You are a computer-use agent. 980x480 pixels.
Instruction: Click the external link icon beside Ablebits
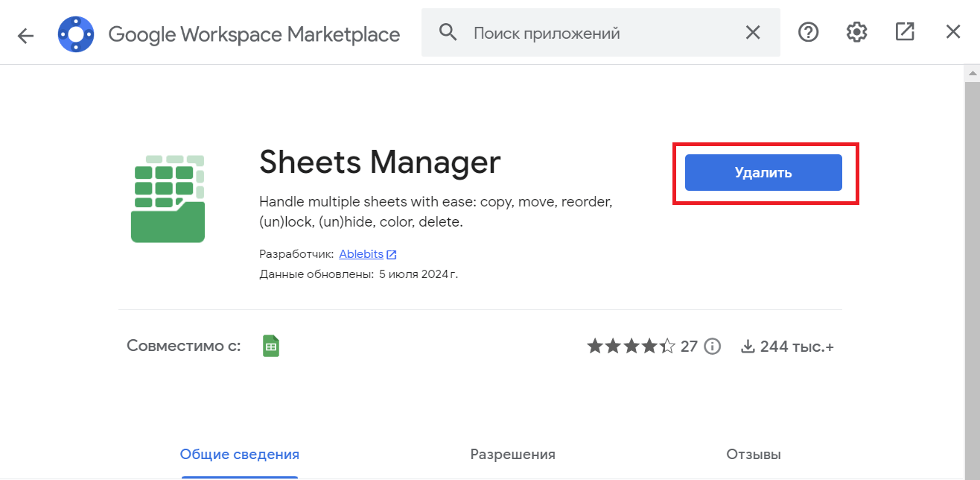pyautogui.click(x=391, y=253)
